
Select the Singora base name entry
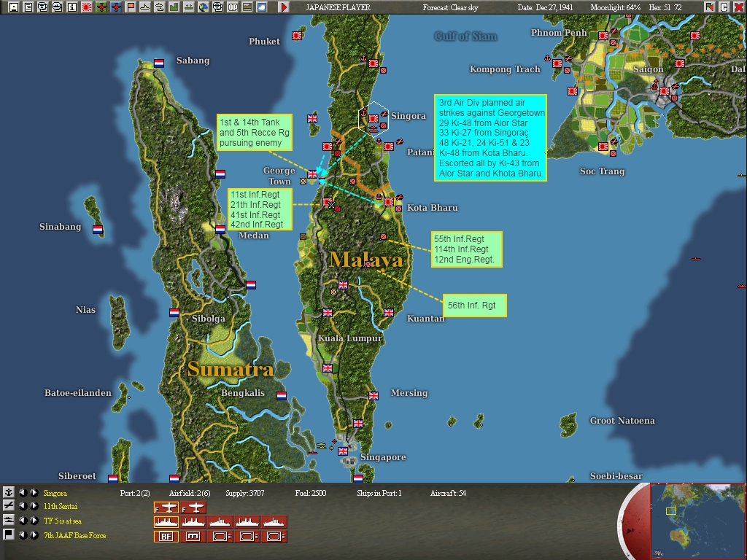[x=55, y=493]
